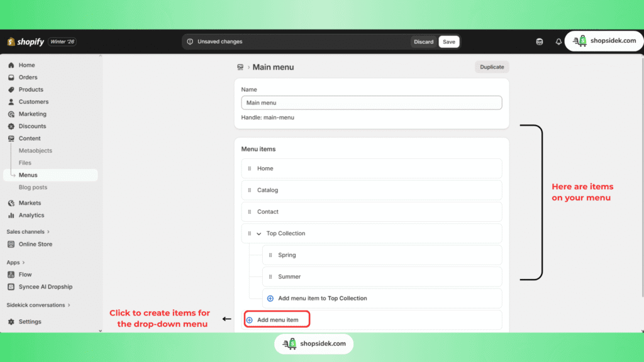Click the Customers person icon

tap(11, 102)
